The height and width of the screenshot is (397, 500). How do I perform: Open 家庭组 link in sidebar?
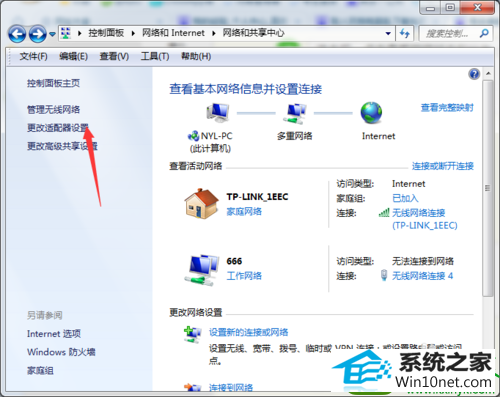click(x=40, y=370)
